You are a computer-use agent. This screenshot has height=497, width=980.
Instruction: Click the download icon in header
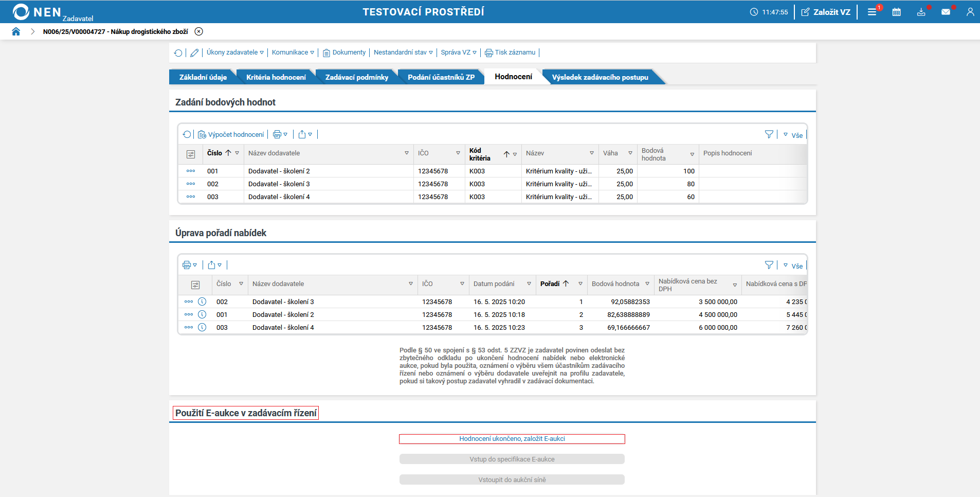click(x=921, y=12)
